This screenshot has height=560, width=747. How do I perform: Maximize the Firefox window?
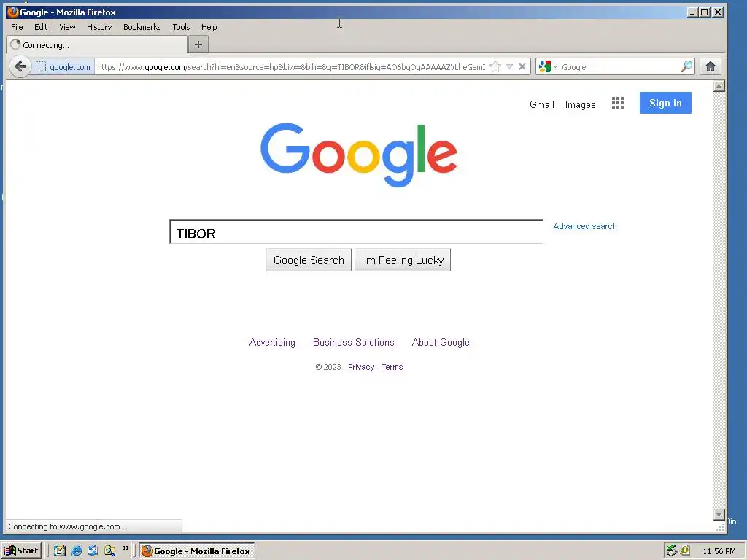click(705, 12)
